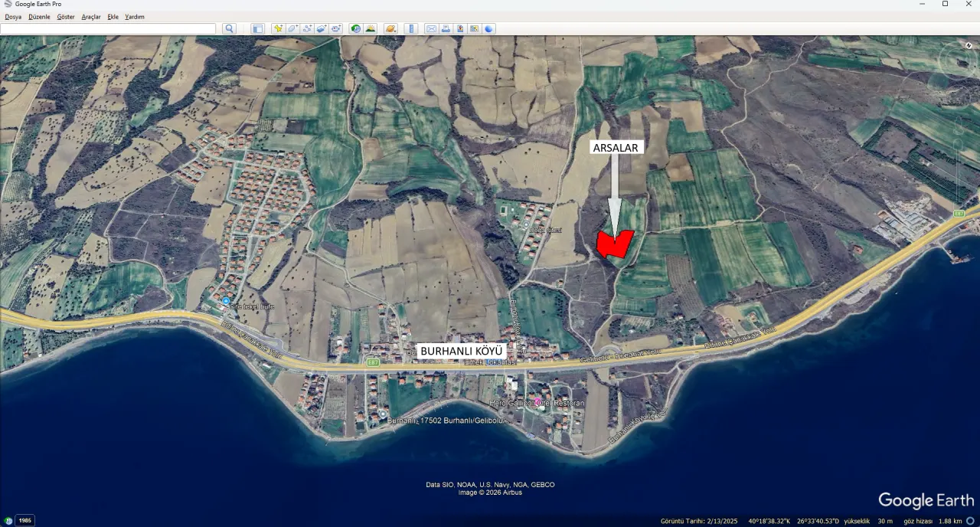Click the print icon in toolbar
980x527 pixels.
click(x=446, y=28)
